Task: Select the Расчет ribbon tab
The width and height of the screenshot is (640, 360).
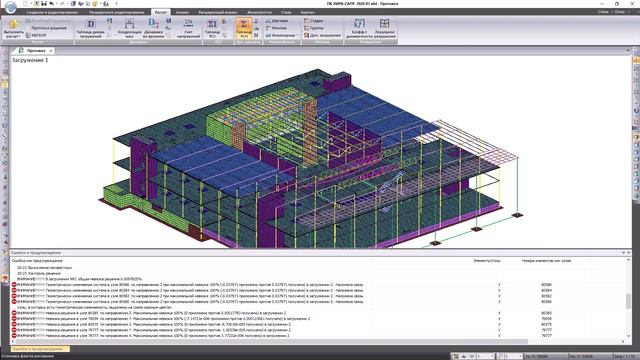Action: 160,12
